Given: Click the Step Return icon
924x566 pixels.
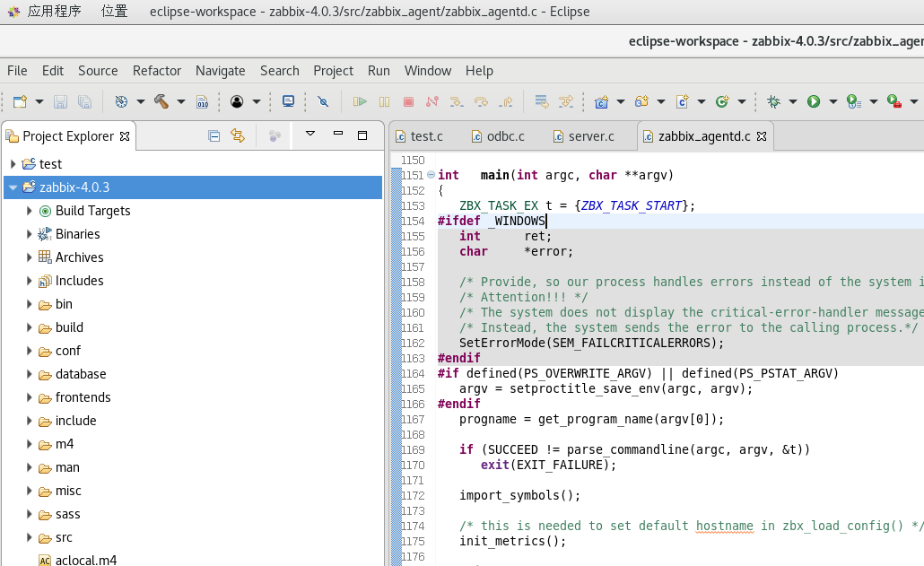Looking at the screenshot, I should point(506,101).
